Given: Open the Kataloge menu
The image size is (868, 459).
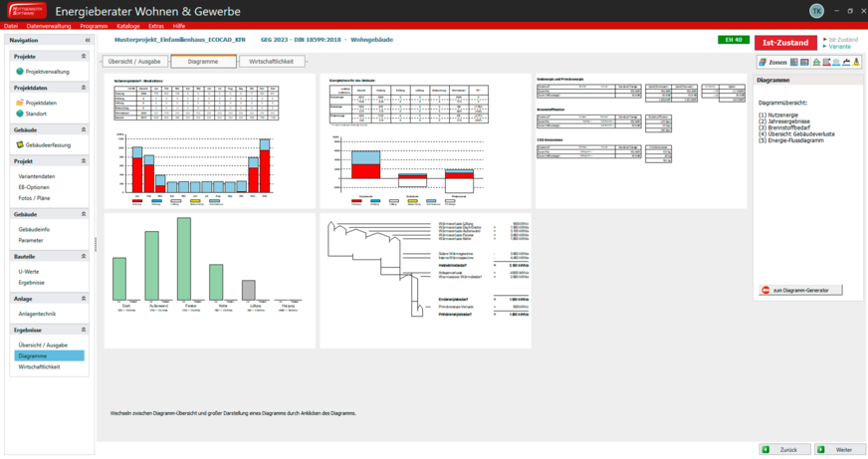Looking at the screenshot, I should click(127, 25).
